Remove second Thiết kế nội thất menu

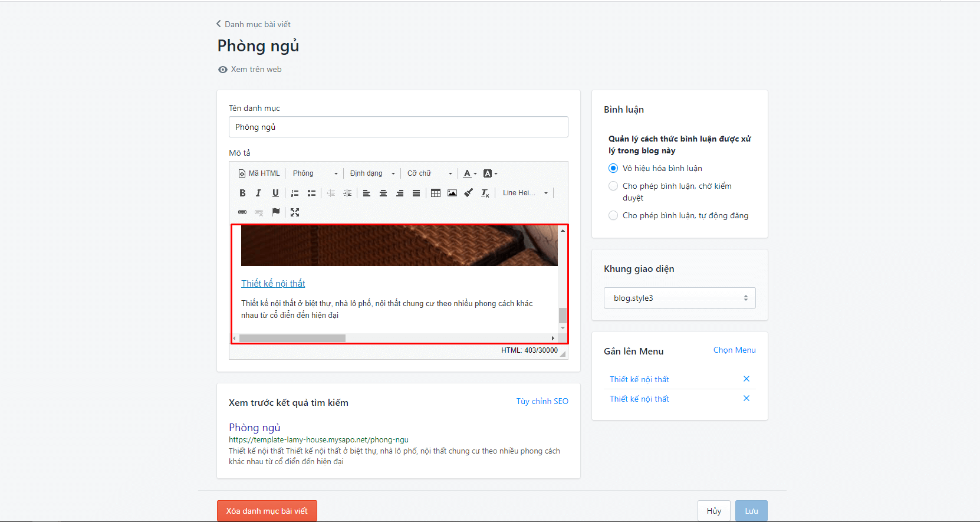(746, 398)
